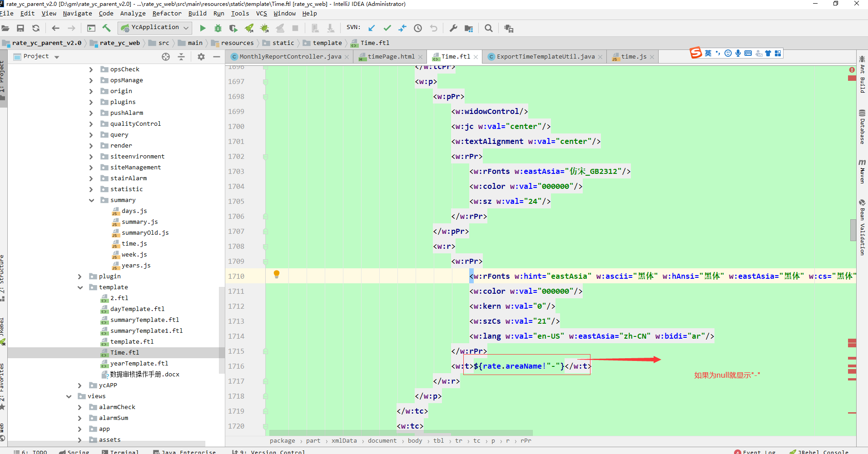Toggle Sogou input language indicator
The width and height of the screenshot is (868, 454).
point(708,54)
